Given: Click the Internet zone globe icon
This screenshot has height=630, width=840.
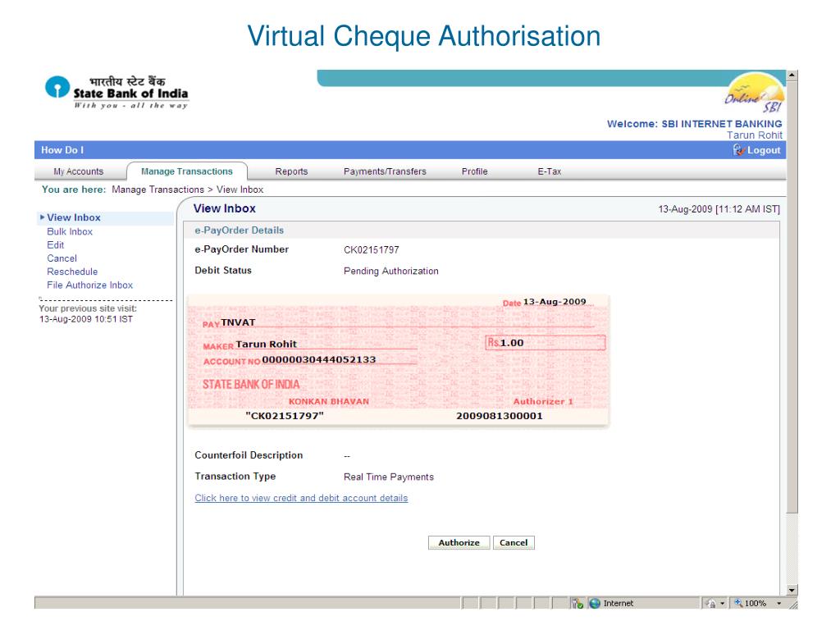Looking at the screenshot, I should 595,603.
